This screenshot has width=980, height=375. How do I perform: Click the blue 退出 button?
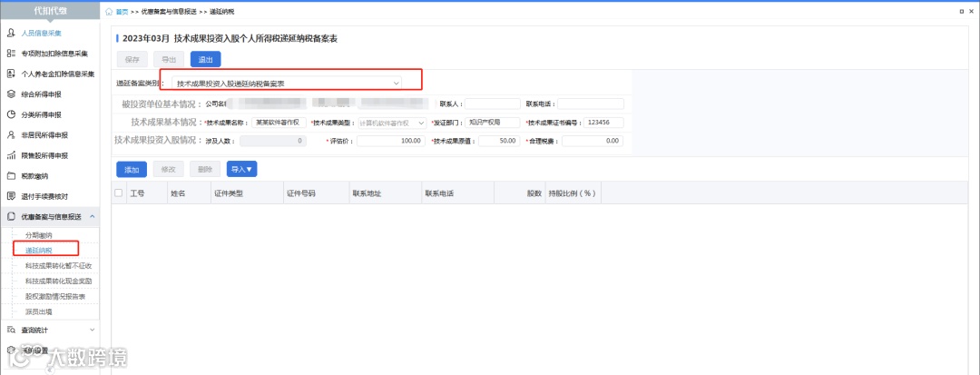click(206, 59)
